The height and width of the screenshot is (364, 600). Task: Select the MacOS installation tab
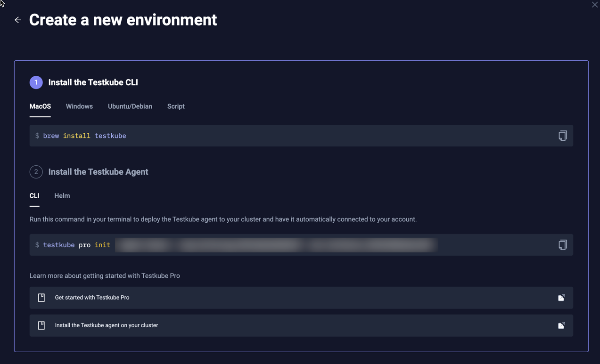tap(40, 106)
